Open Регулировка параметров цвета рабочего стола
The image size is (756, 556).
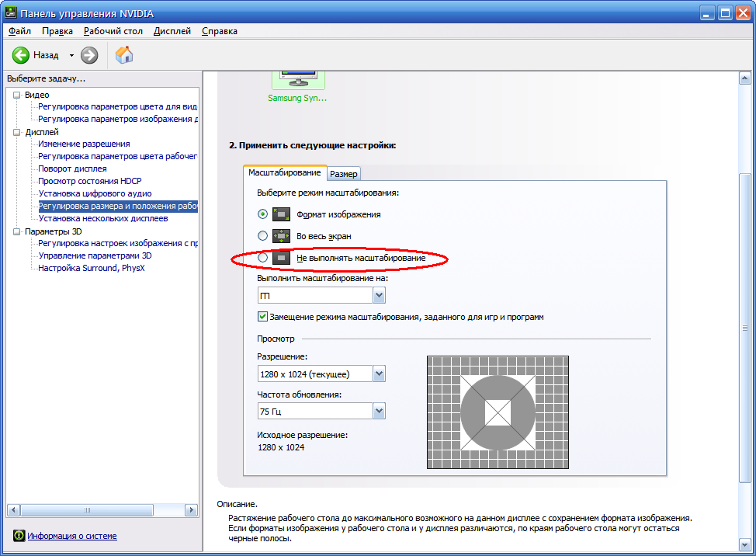(x=118, y=156)
